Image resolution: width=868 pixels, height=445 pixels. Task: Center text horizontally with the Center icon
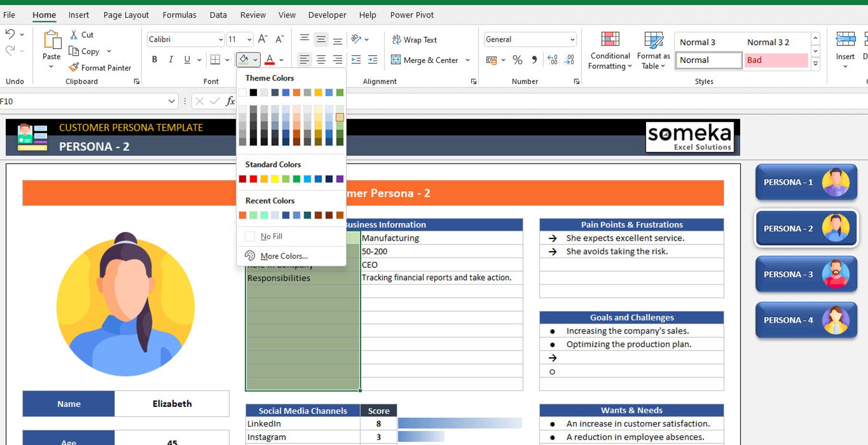click(321, 59)
